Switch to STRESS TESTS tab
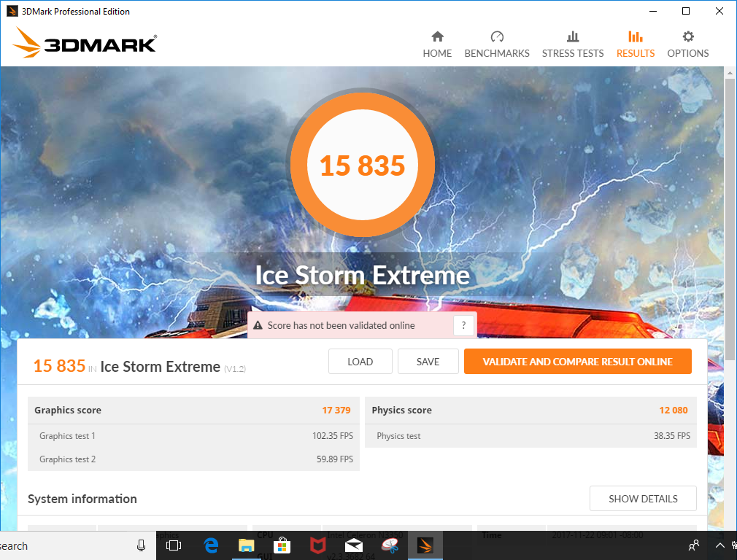737x560 pixels. [573, 44]
